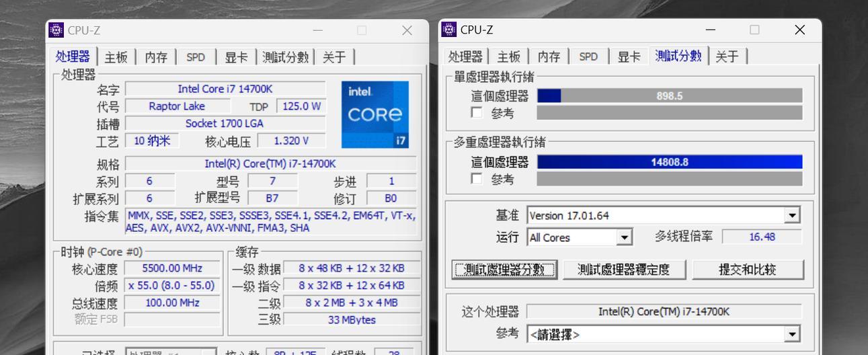Click 提交和比較 submit button
Viewport: 868px width, 355px height.
point(748,270)
